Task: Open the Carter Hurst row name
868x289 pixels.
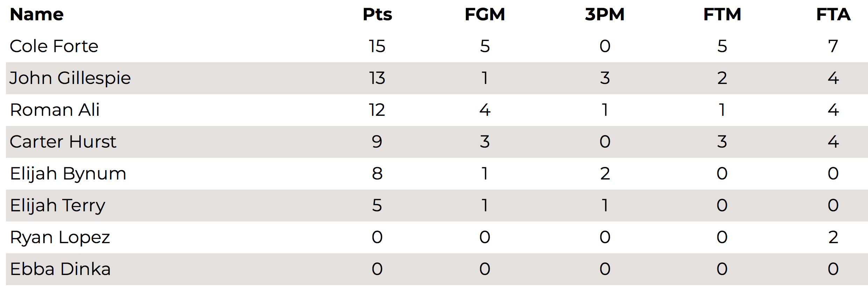Action: (x=63, y=142)
